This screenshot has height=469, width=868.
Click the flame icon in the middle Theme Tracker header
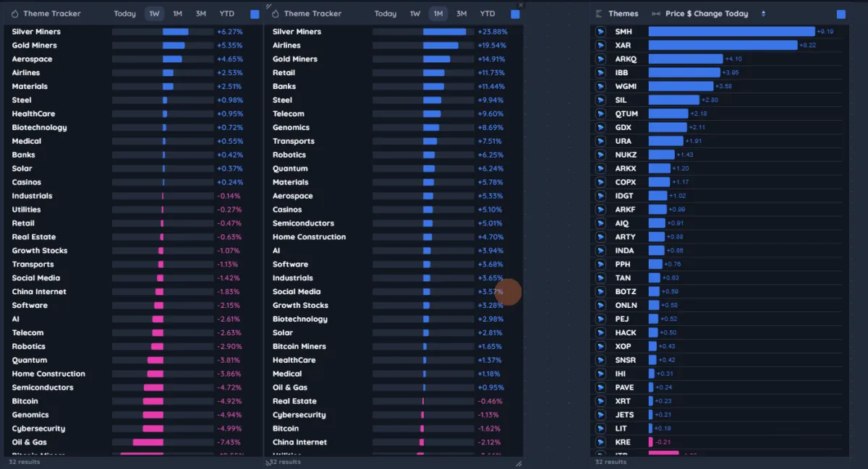274,13
